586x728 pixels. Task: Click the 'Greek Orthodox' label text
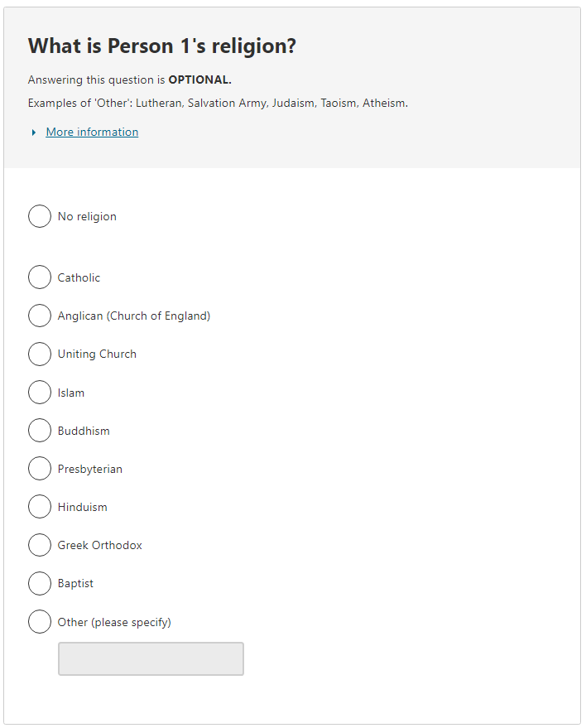point(99,545)
